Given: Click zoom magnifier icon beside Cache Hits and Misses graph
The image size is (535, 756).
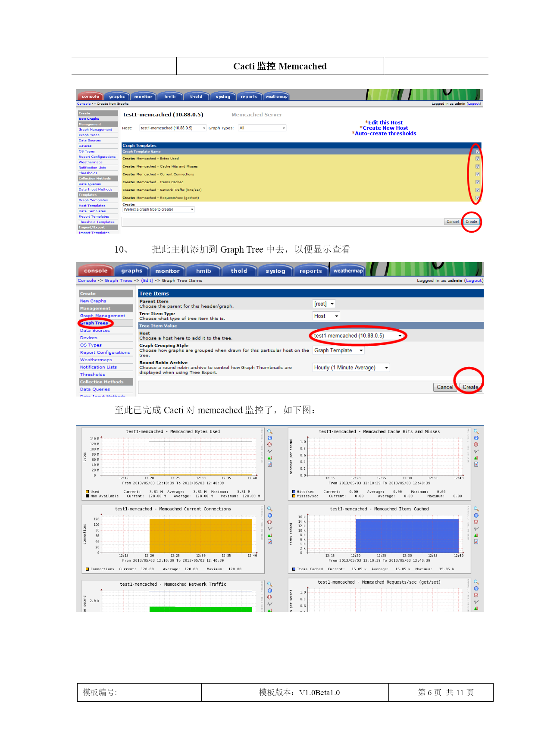Looking at the screenshot, I should tap(476, 431).
